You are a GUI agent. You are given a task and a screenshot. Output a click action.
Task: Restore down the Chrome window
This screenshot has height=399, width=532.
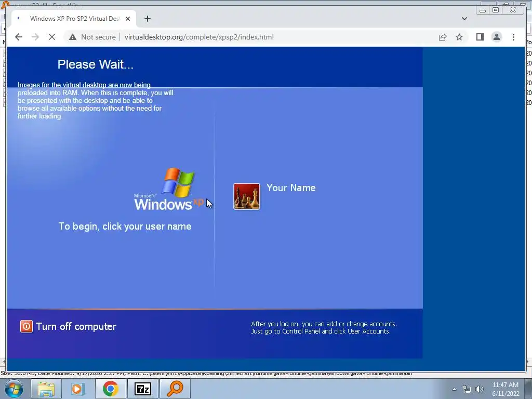pos(496,10)
